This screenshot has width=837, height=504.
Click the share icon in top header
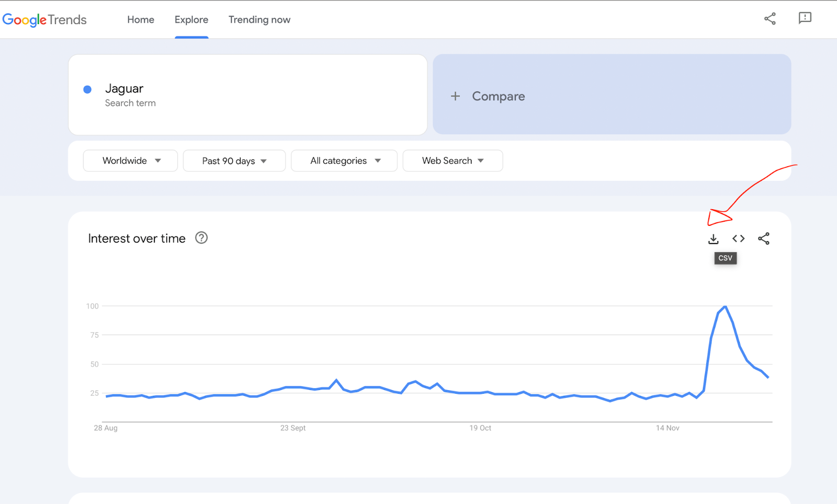770,19
